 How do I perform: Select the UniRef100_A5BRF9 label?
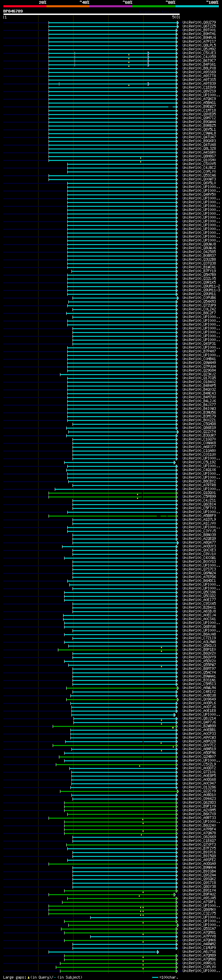[x=199, y=516]
